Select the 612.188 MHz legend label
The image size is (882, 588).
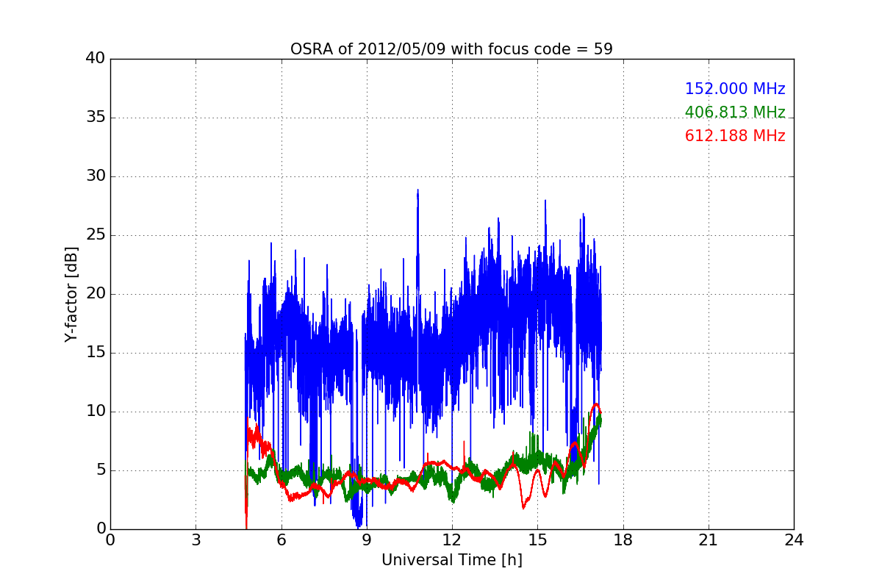(x=735, y=136)
